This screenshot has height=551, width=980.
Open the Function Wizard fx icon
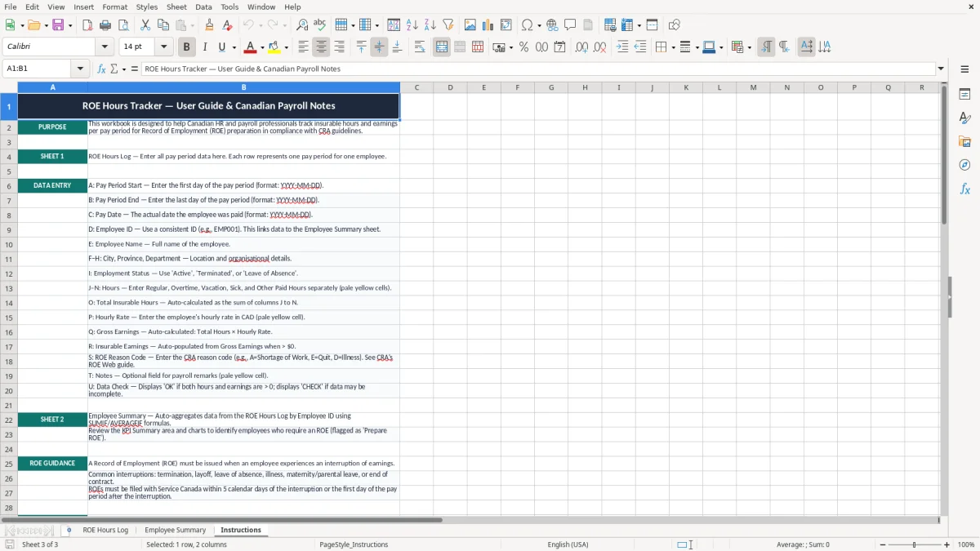[x=101, y=69]
